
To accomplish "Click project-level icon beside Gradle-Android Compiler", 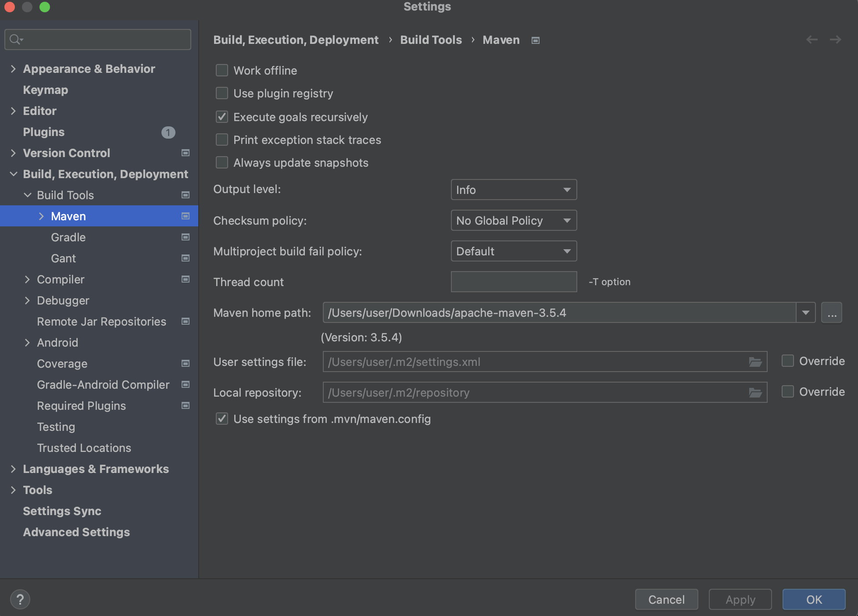I will 186,385.
